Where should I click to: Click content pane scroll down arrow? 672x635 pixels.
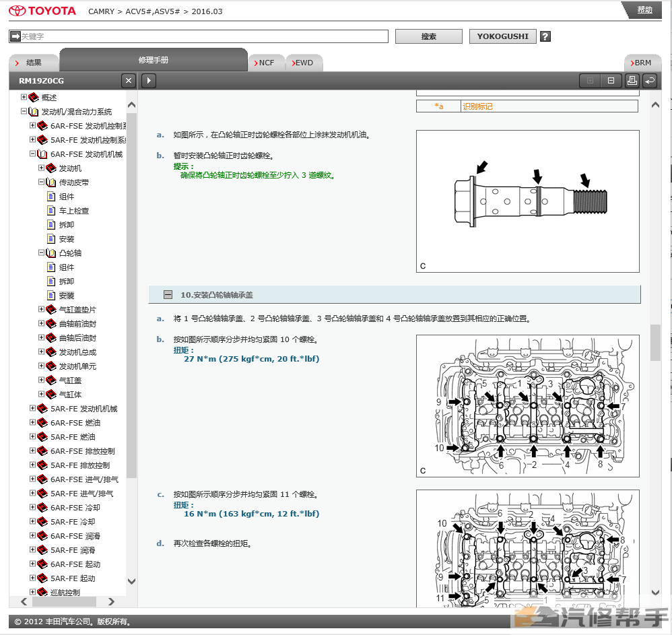pos(655,593)
